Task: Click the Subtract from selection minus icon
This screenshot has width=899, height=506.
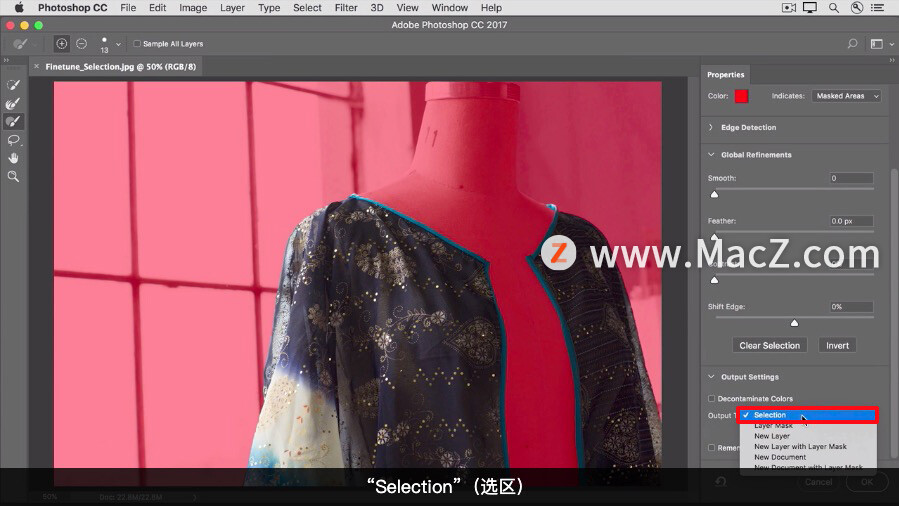Action: 81,44
